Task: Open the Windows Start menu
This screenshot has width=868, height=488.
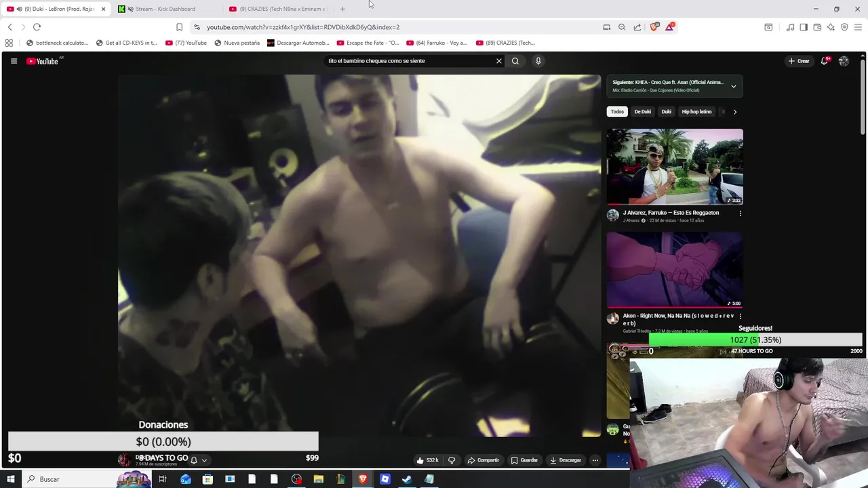Action: coord(10,479)
